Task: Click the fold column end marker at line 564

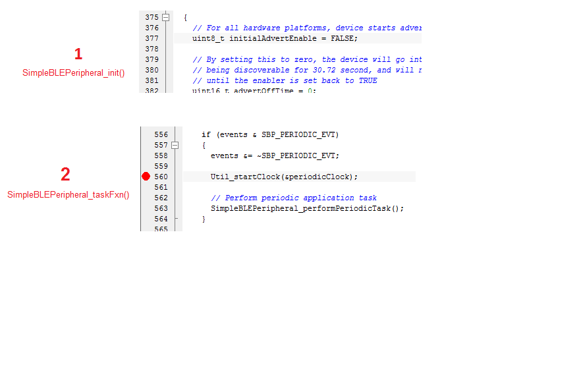Action: click(x=175, y=218)
